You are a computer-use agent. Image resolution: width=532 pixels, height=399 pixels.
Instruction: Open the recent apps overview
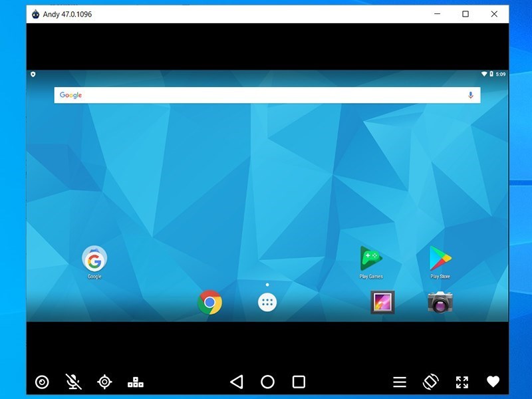tap(297, 382)
